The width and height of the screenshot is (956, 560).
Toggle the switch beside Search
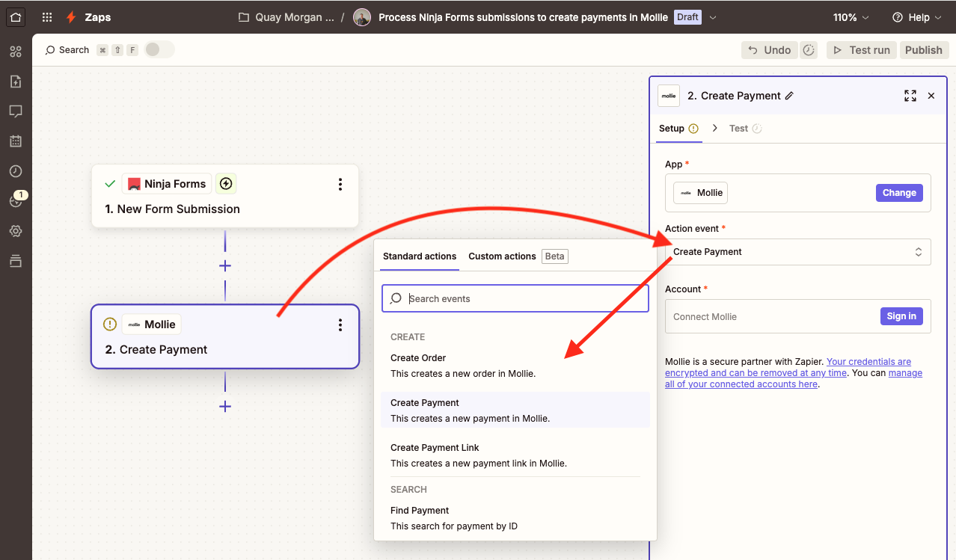pyautogui.click(x=159, y=49)
